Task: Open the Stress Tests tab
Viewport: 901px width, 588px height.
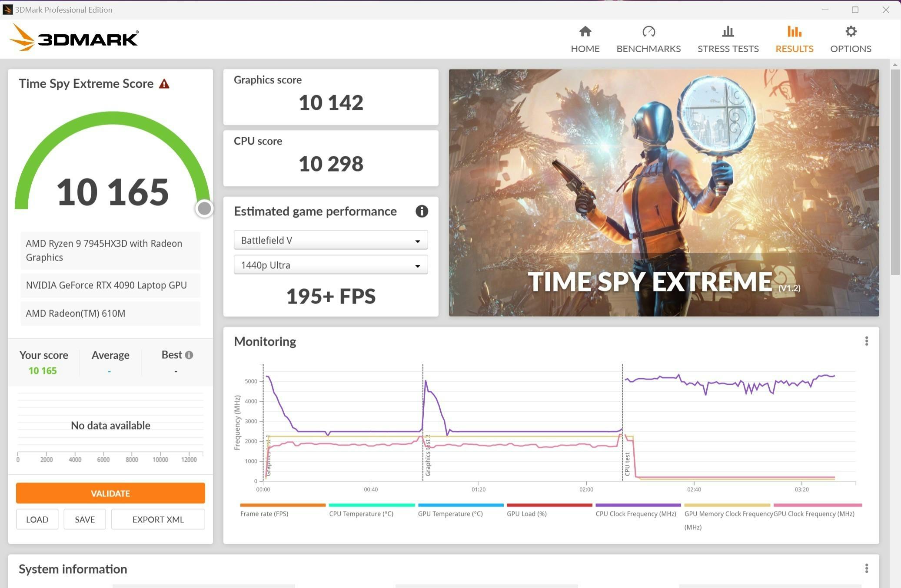Action: 728,40
